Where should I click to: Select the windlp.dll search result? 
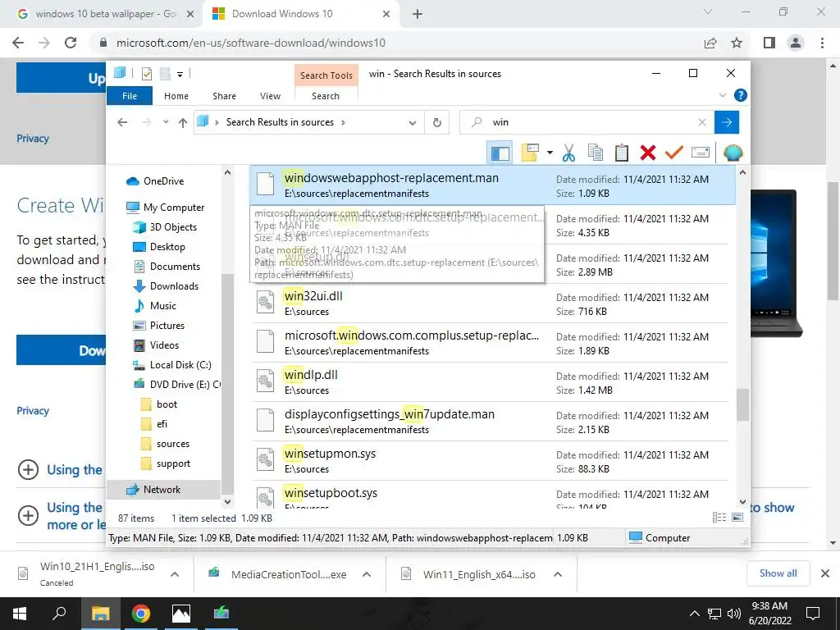491,382
